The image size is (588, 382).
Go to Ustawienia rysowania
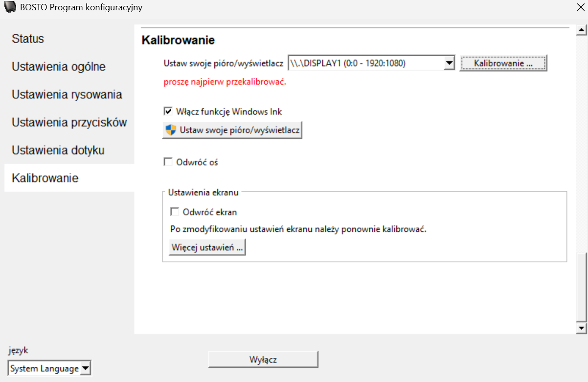(x=67, y=95)
